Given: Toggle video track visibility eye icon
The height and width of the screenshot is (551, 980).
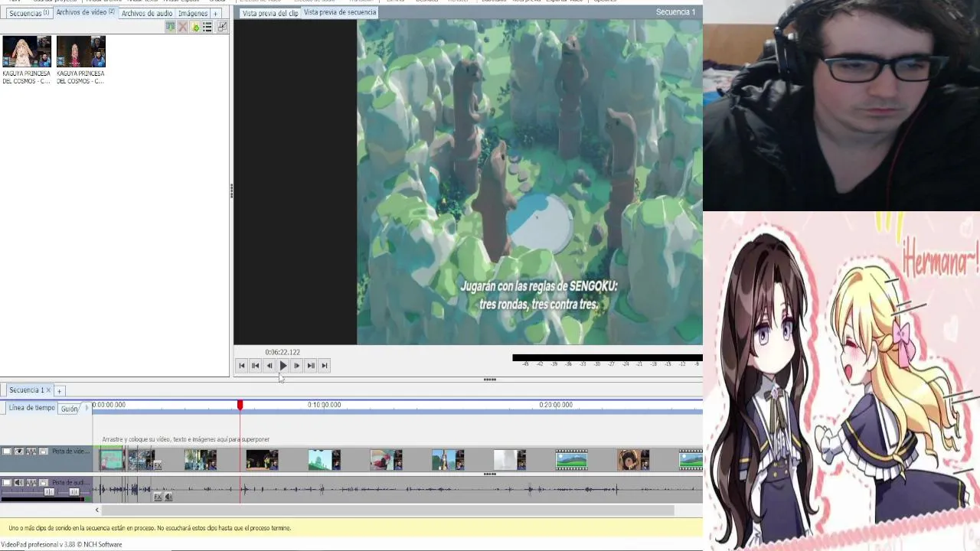Looking at the screenshot, I should [19, 451].
